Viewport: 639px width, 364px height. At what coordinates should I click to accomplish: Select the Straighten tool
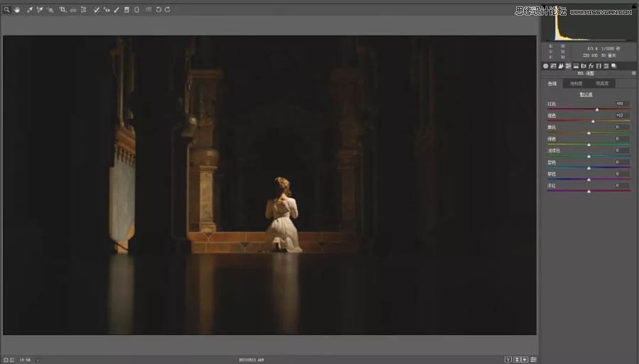point(73,9)
